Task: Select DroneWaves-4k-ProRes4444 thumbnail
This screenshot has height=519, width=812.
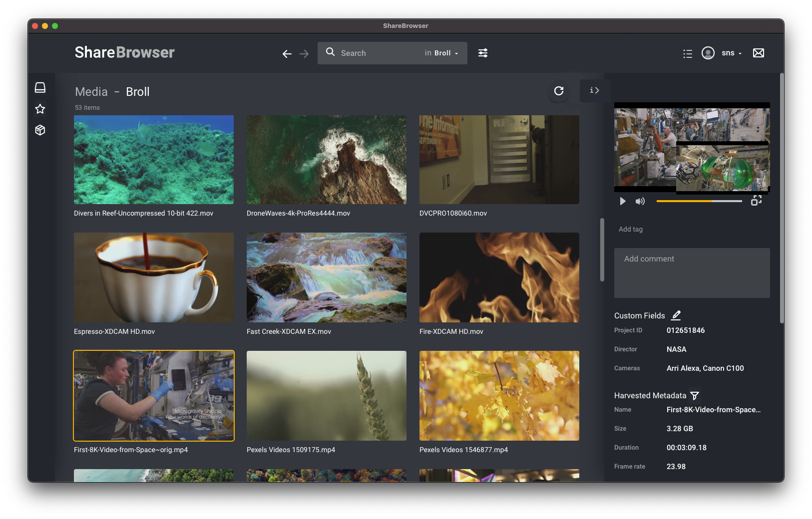Action: click(327, 160)
